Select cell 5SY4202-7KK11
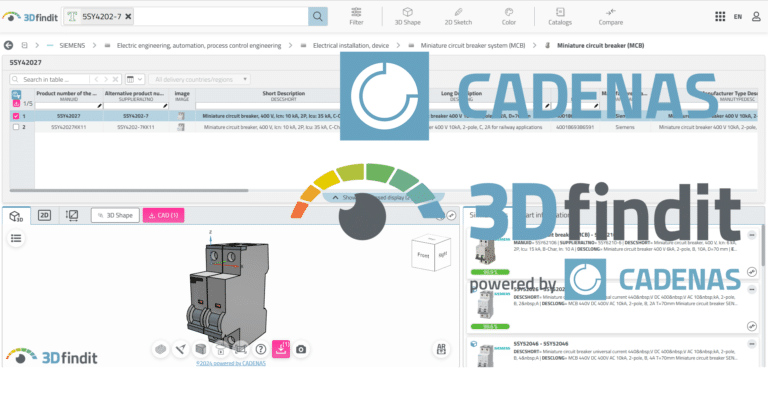 point(136,127)
